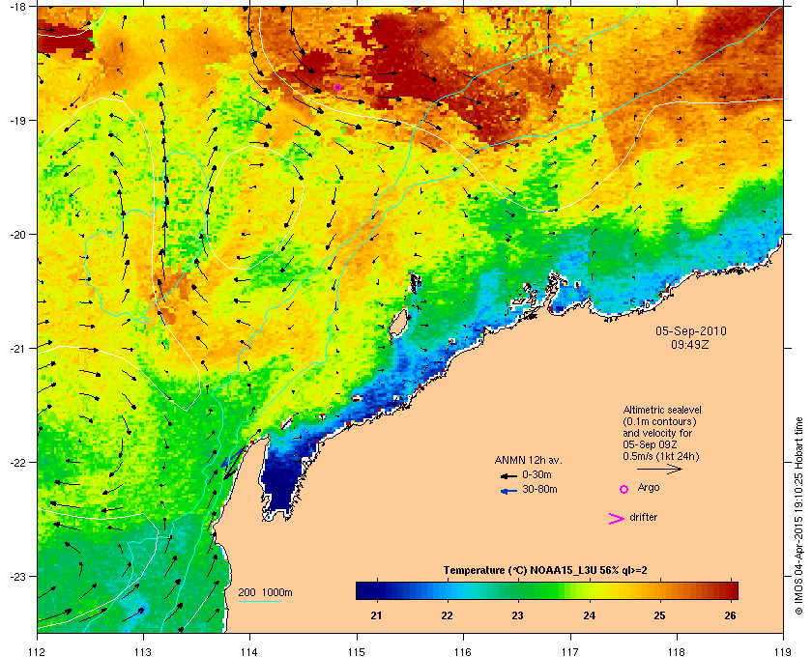Click the 'Altimetric sealevel' legend text
This screenshot has height=657, width=812.
662,410
